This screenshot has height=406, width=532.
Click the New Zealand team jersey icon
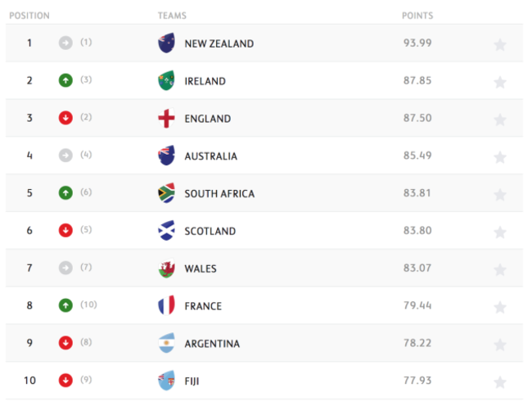[x=166, y=43]
